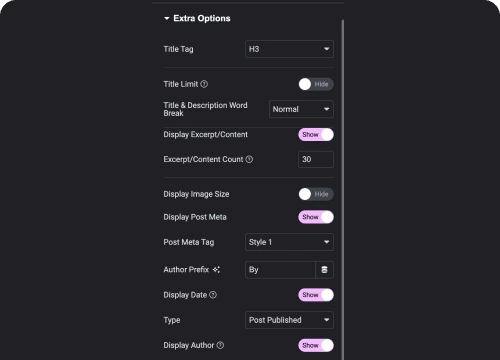Image resolution: width=500 pixels, height=360 pixels.
Task: Click the dynamic tags icon beside By
Action: tap(324, 270)
